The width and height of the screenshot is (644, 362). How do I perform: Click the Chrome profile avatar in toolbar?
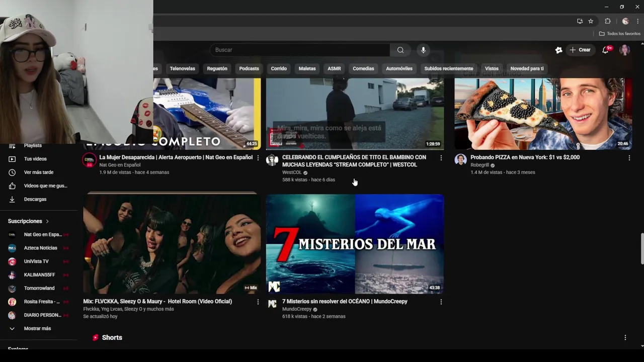625,21
